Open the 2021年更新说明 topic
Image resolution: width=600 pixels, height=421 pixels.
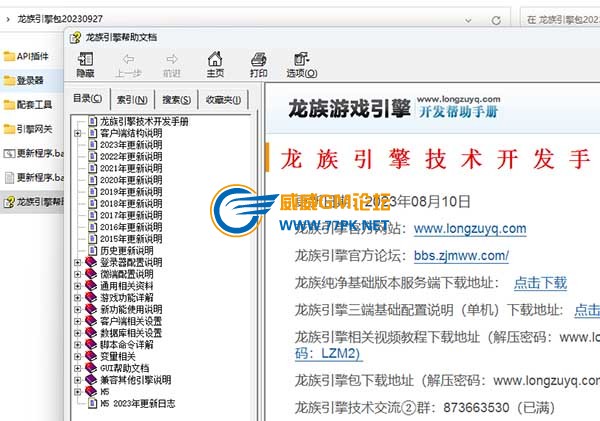[x=131, y=168]
